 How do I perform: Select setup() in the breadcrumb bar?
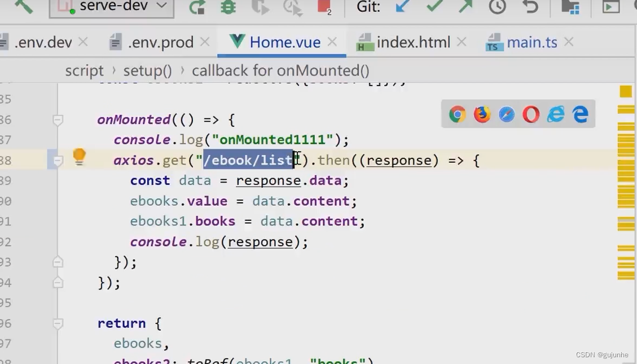(147, 70)
